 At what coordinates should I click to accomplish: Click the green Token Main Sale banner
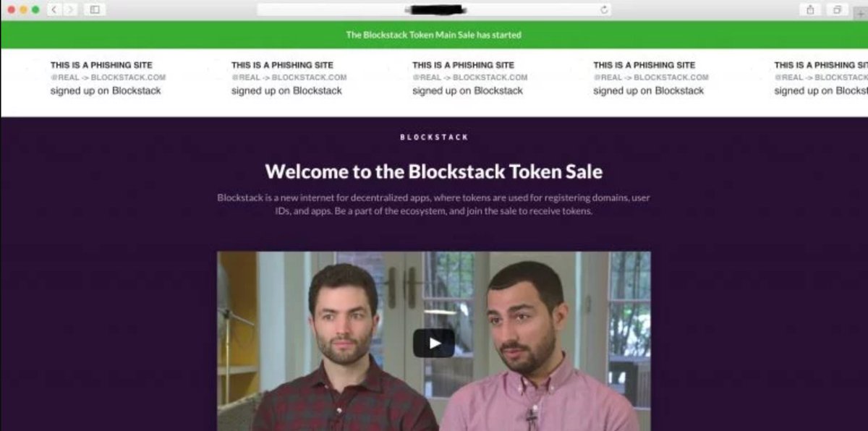click(x=434, y=35)
